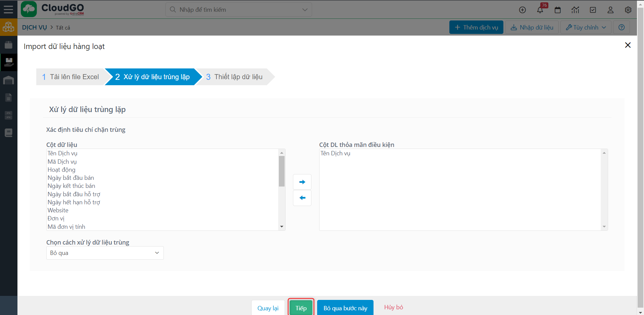Click the column list scrollbar down arrow
Screen dimensions: 644x315
pos(282,227)
